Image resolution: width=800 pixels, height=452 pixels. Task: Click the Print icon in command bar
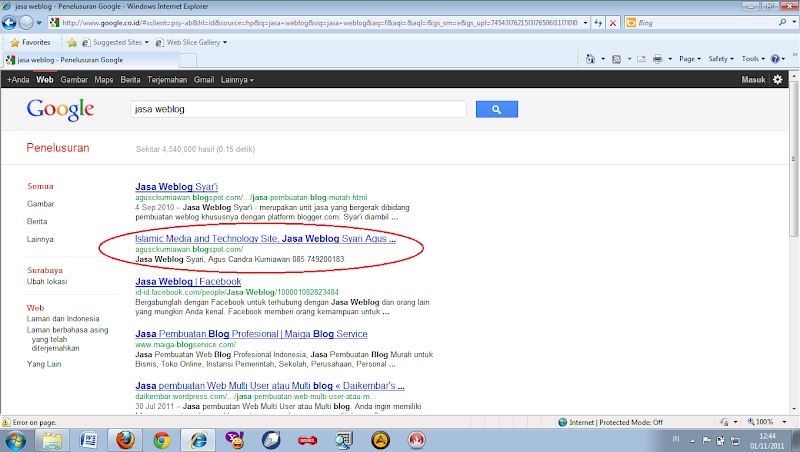coord(658,59)
